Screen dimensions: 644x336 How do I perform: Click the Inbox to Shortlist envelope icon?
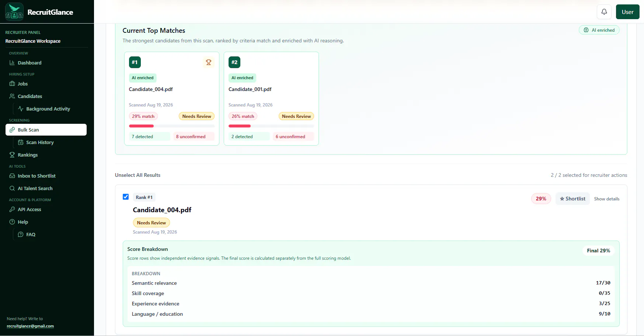(12, 176)
